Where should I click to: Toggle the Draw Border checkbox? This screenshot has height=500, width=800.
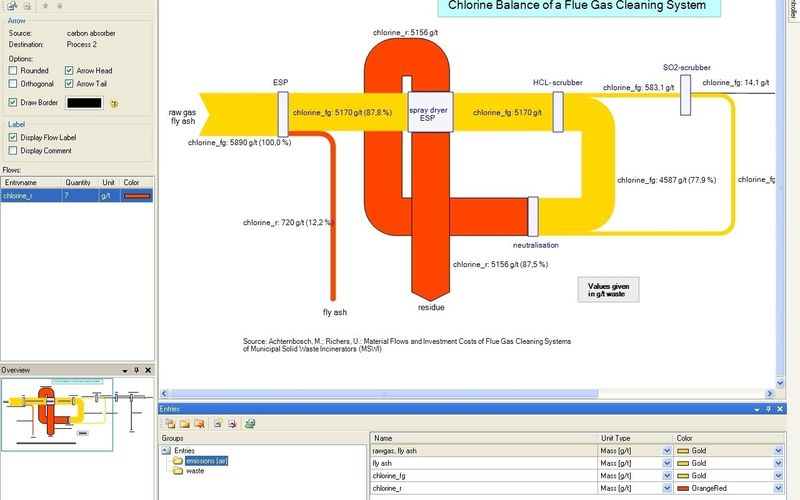(13, 103)
